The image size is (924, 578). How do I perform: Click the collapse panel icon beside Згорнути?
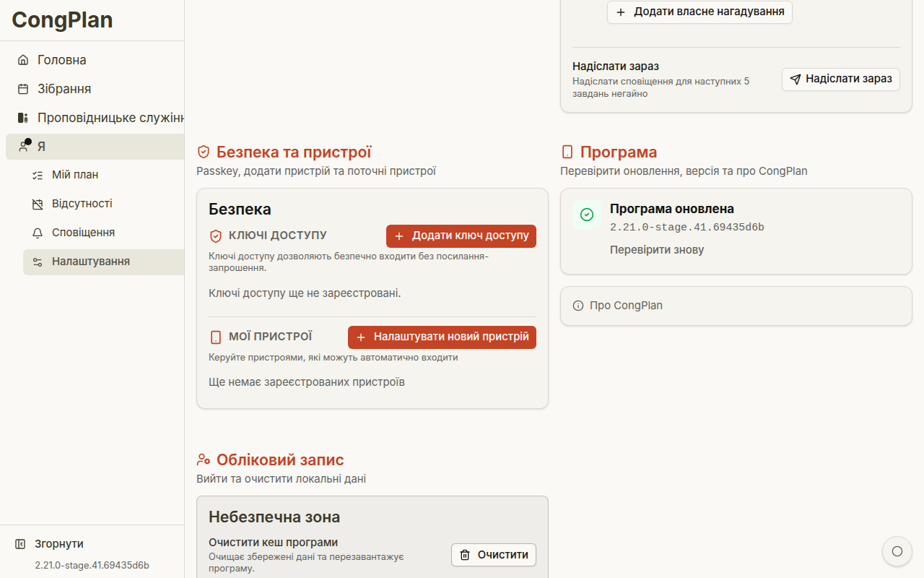click(20, 544)
